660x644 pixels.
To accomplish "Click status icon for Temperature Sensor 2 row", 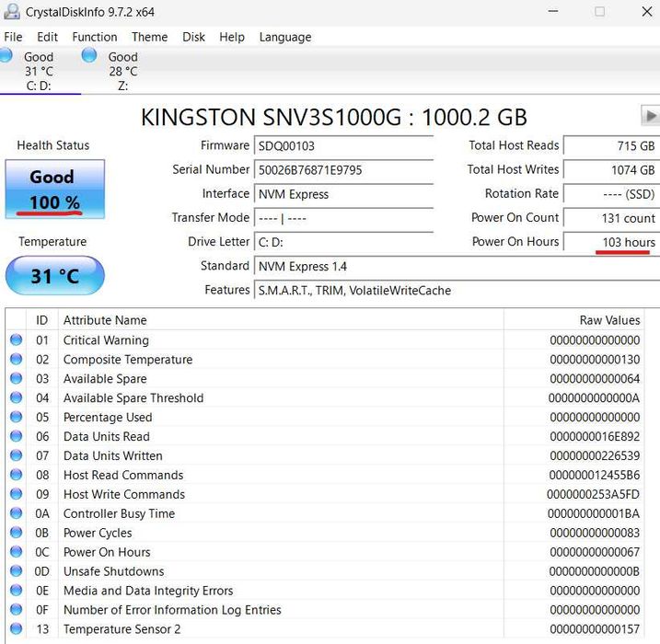I will pyautogui.click(x=16, y=629).
